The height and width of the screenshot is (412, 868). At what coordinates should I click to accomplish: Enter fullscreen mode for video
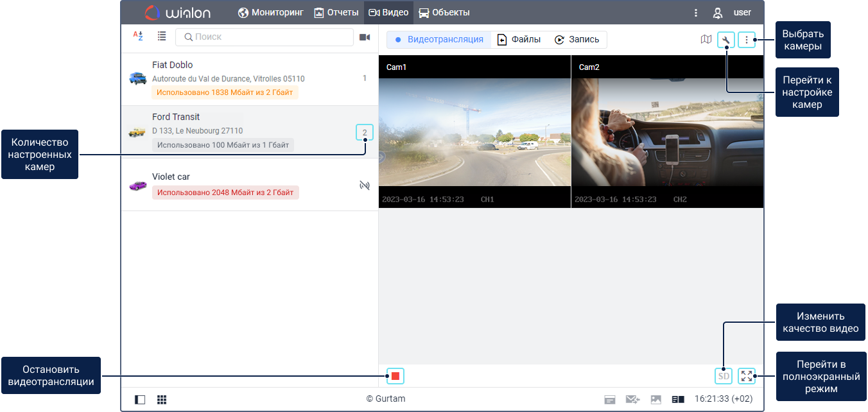[746, 376]
